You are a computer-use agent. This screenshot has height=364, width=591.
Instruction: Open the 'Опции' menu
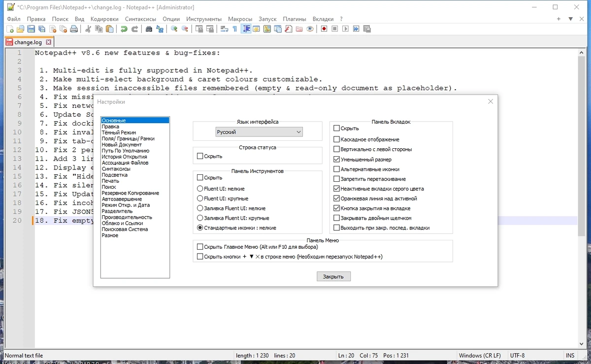pyautogui.click(x=171, y=19)
